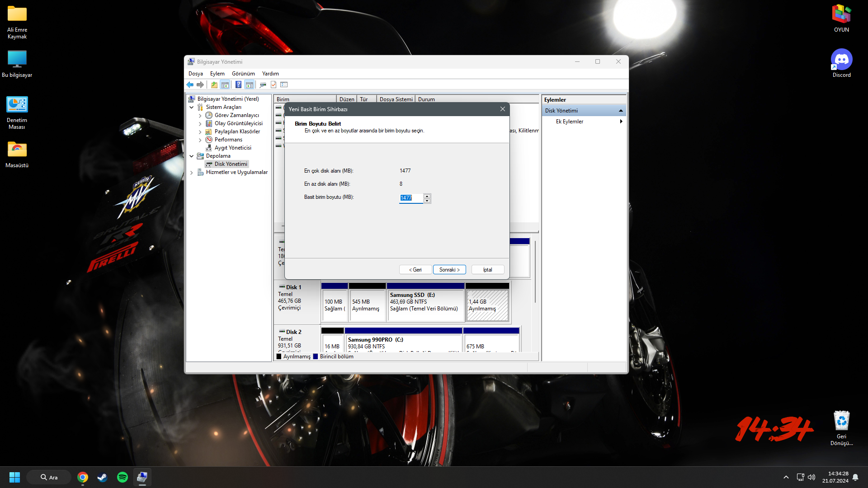The height and width of the screenshot is (488, 868).
Task: Open Denetim Masası desktop icon
Action: coord(17,113)
